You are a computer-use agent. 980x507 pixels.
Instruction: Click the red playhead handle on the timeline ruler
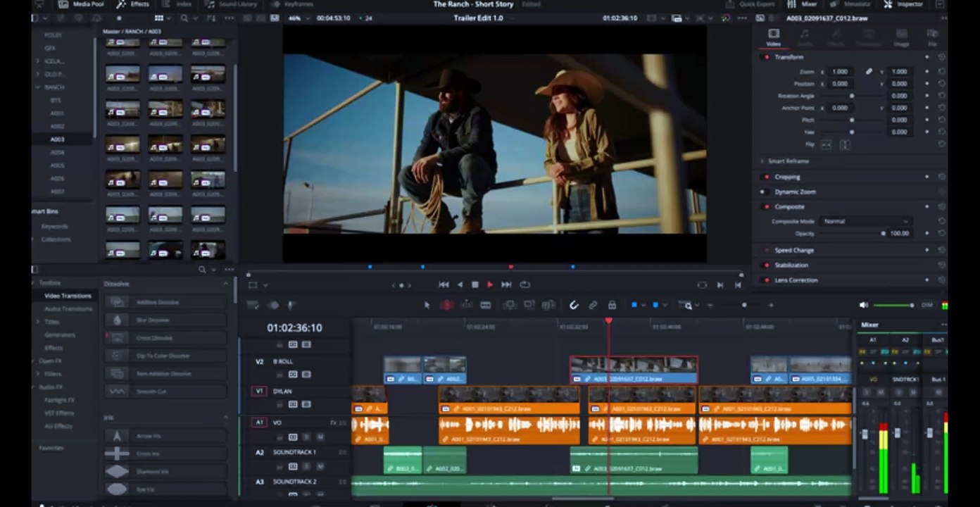609,321
